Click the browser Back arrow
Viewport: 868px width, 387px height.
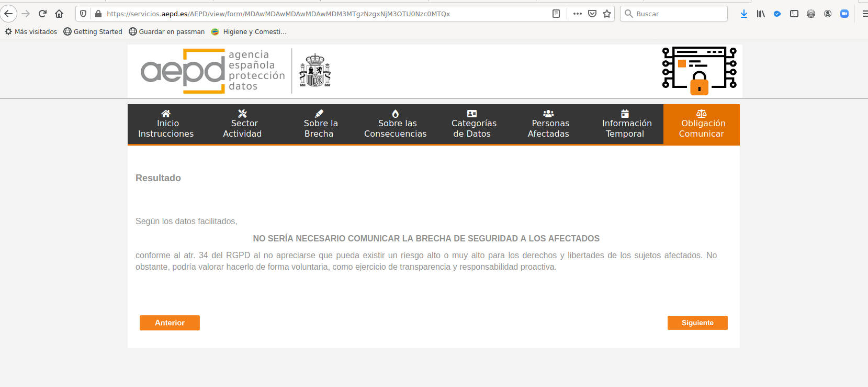point(8,14)
